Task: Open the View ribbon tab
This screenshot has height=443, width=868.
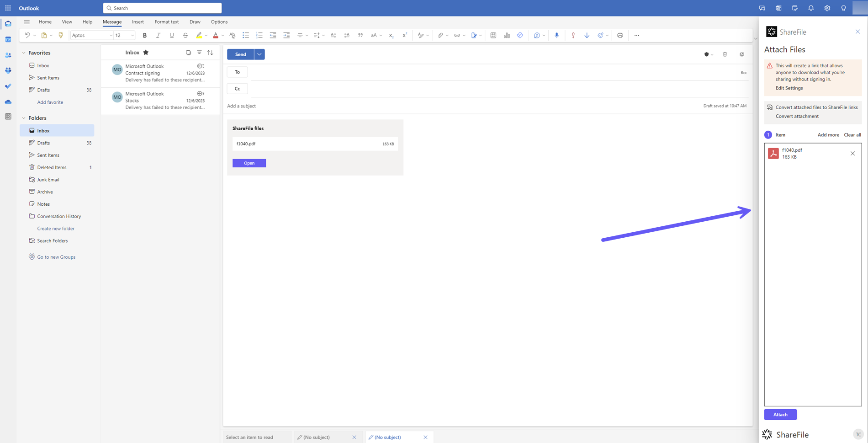Action: 67,22
